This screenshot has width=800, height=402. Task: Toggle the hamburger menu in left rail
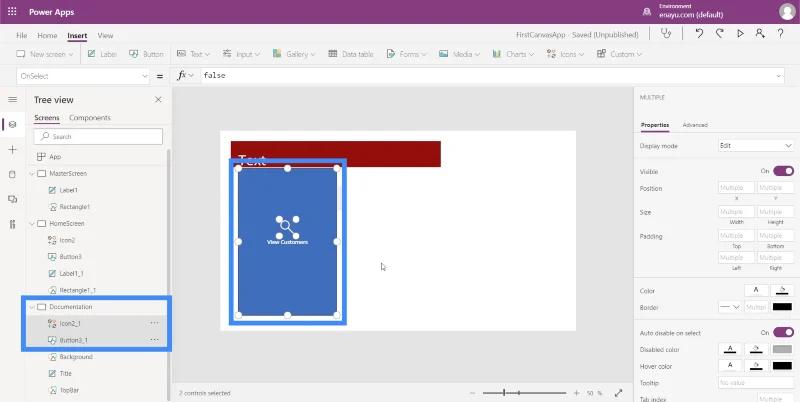pos(13,99)
